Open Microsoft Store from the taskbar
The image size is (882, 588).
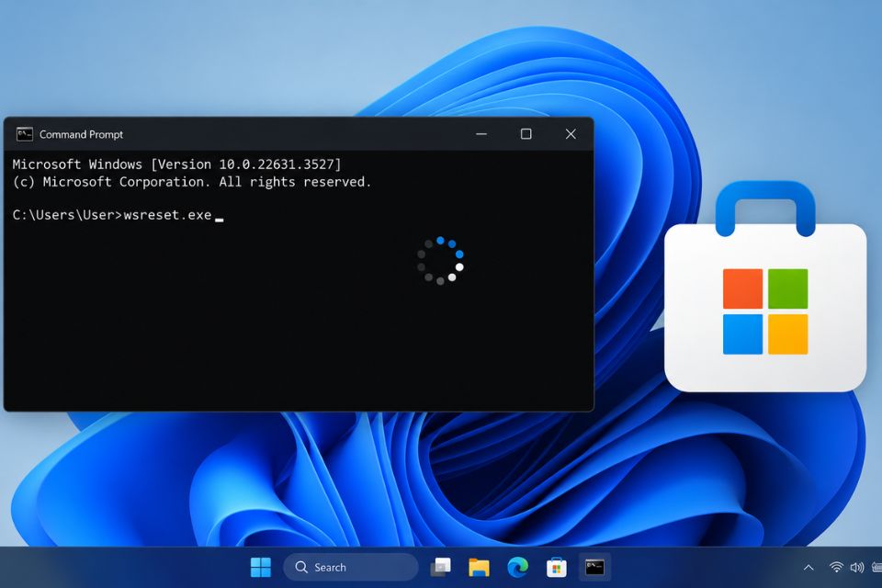tap(557, 567)
